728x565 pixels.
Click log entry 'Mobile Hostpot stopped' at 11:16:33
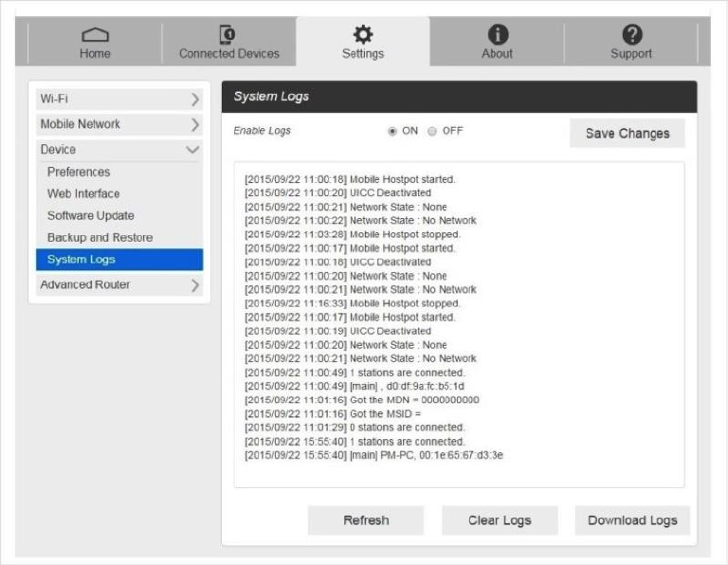pyautogui.click(x=353, y=303)
